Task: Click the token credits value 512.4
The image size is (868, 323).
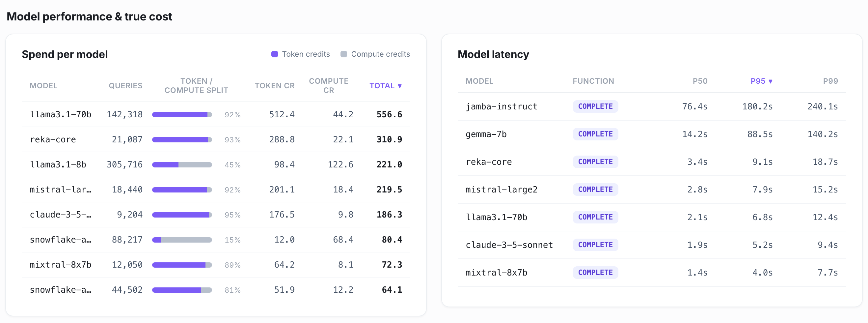Action: point(282,115)
